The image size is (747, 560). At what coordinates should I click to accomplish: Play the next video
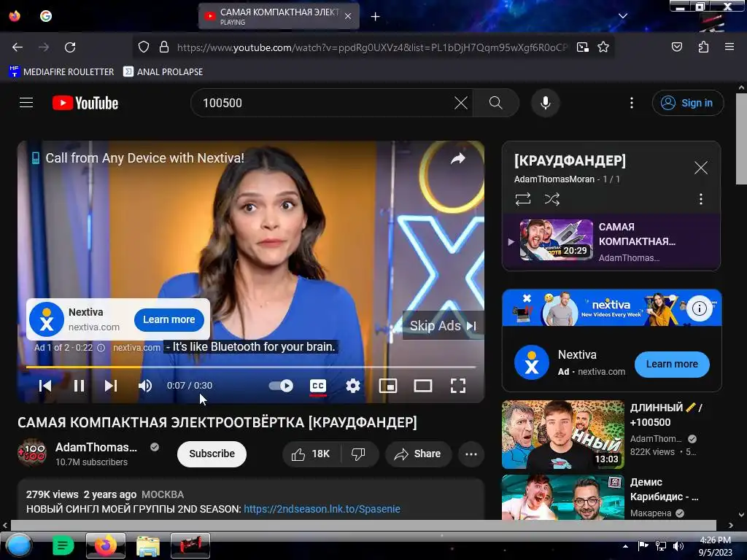(x=111, y=386)
